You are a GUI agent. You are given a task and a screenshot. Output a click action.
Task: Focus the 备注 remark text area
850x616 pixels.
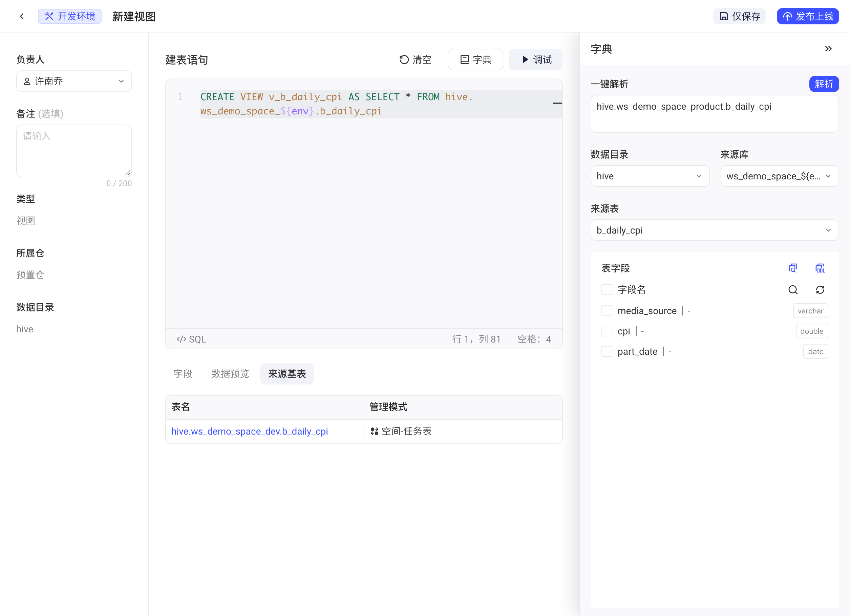(74, 151)
